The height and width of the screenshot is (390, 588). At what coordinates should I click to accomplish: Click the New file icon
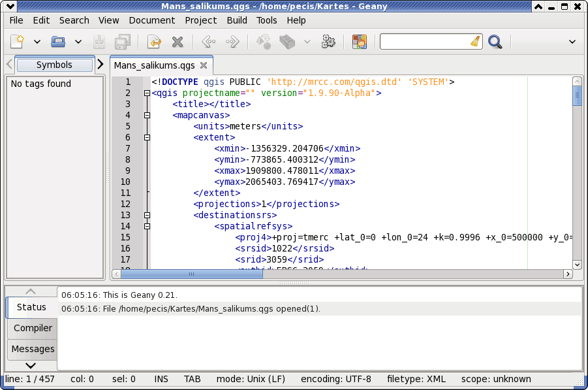17,42
